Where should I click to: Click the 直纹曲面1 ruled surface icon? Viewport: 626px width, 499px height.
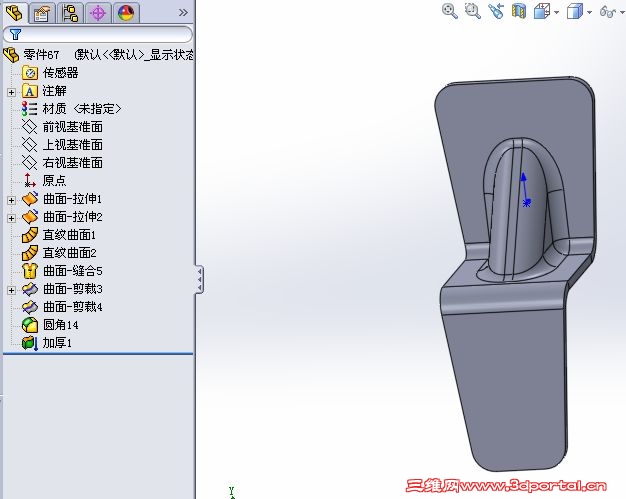click(x=30, y=235)
